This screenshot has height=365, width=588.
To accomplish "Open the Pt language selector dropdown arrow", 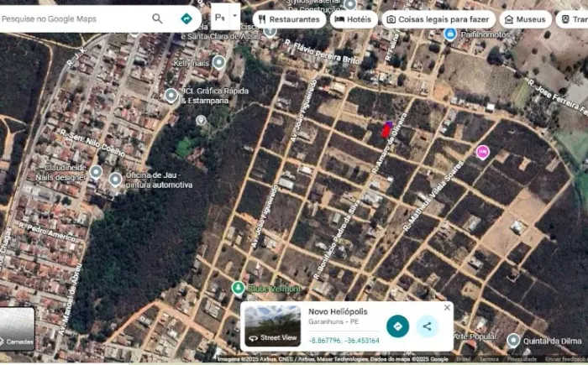I will click(234, 16).
